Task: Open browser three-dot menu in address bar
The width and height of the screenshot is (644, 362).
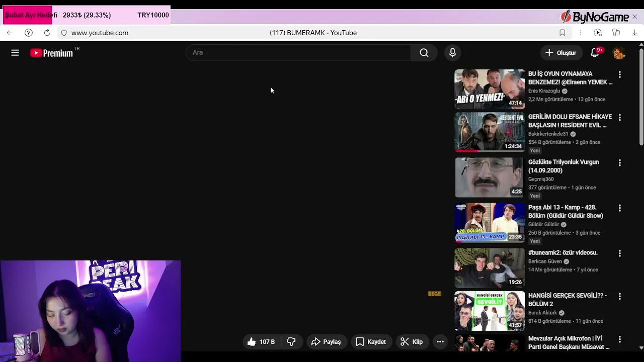Action: 581,33
